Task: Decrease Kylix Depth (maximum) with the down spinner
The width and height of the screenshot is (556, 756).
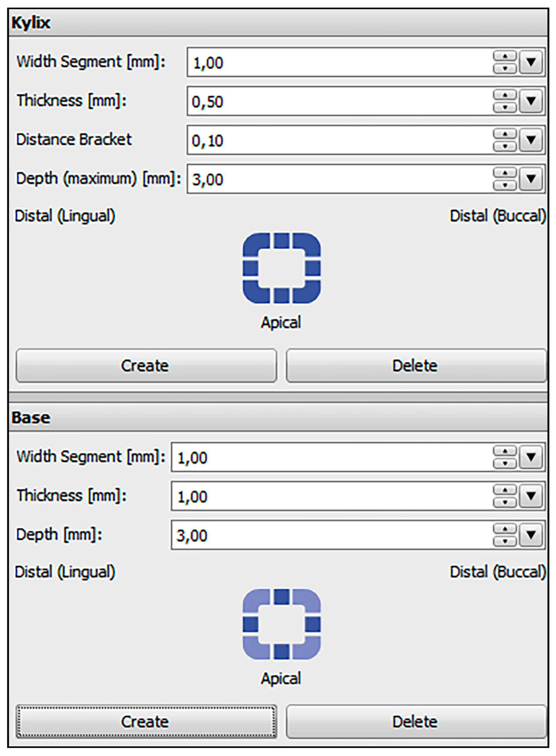Action: [x=504, y=185]
